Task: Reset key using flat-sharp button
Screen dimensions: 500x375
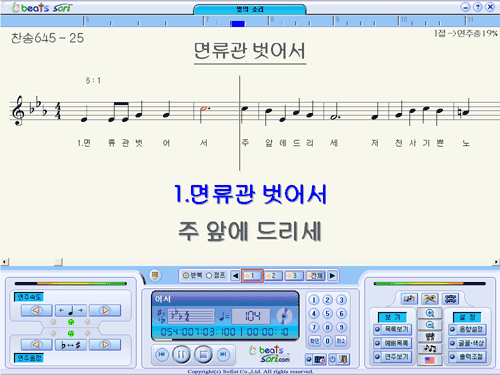Action: pos(71,344)
